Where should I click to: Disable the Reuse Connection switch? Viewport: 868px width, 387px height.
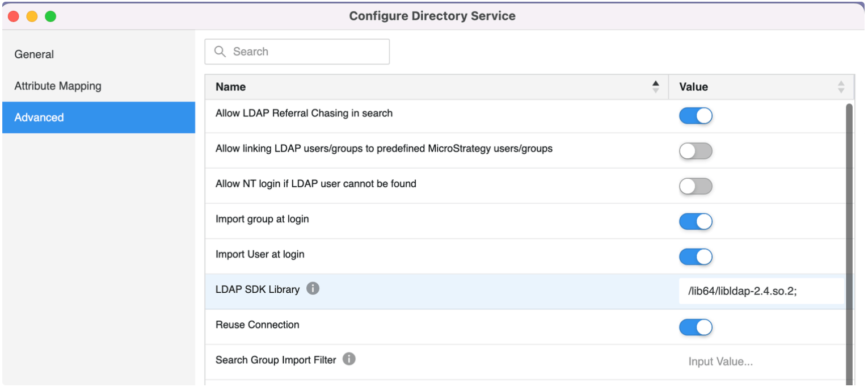point(696,327)
